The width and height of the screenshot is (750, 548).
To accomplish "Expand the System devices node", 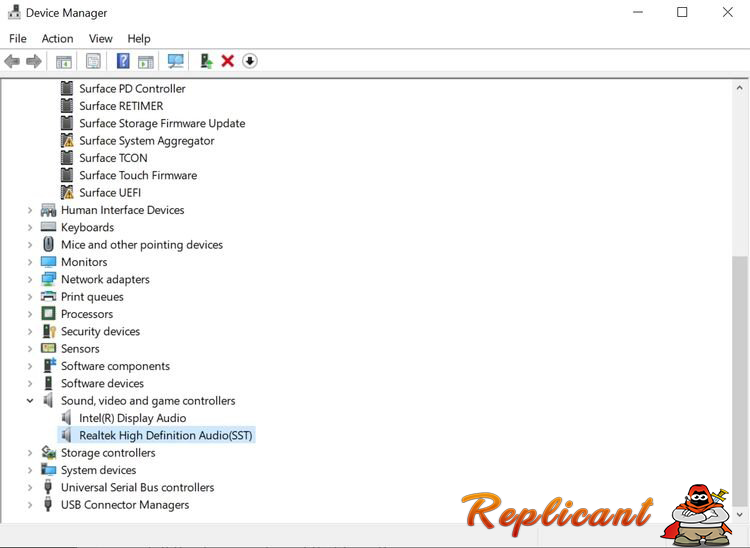I will pos(30,470).
